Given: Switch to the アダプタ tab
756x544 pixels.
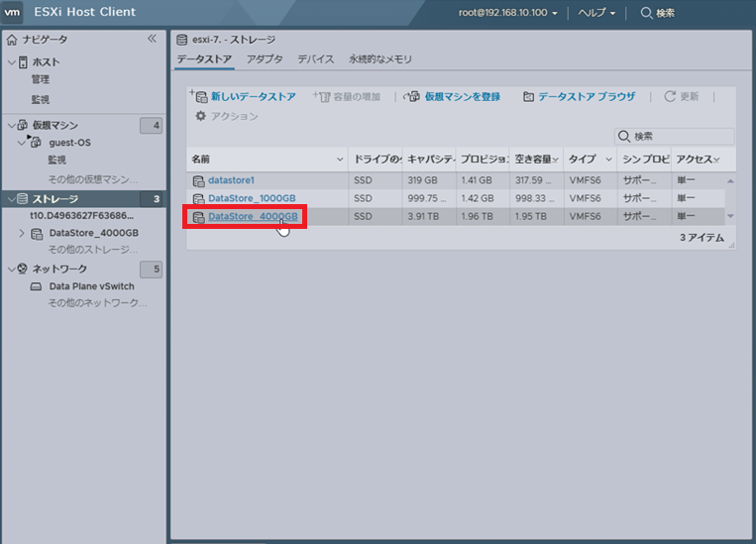Looking at the screenshot, I should pos(265,59).
